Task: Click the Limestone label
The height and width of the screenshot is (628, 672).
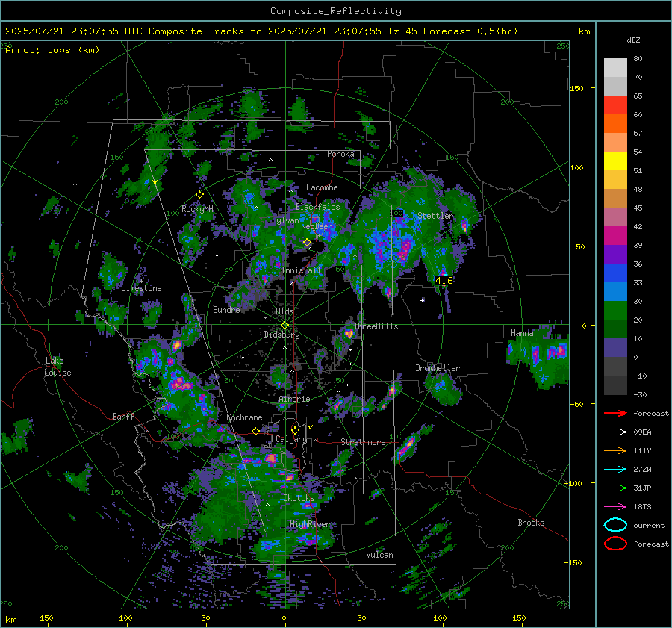Action: point(141,288)
